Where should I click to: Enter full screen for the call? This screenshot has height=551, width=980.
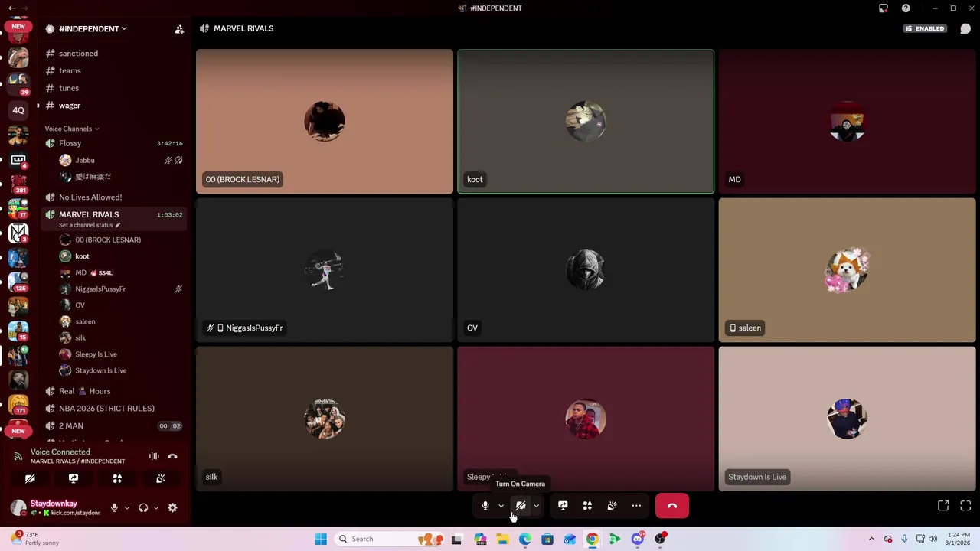[965, 506]
